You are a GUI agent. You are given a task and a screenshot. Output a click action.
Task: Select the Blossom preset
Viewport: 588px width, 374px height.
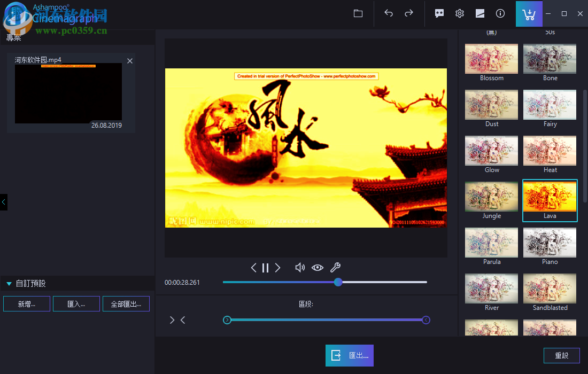(x=491, y=59)
